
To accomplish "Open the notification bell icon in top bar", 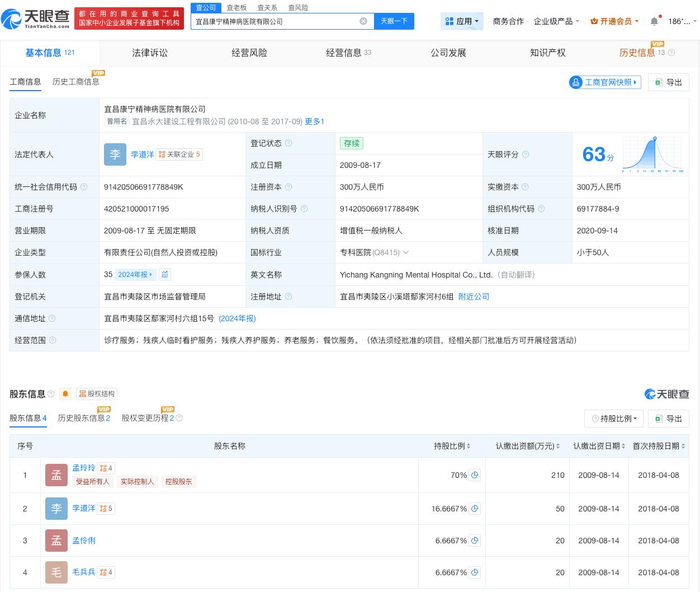I will coord(654,21).
